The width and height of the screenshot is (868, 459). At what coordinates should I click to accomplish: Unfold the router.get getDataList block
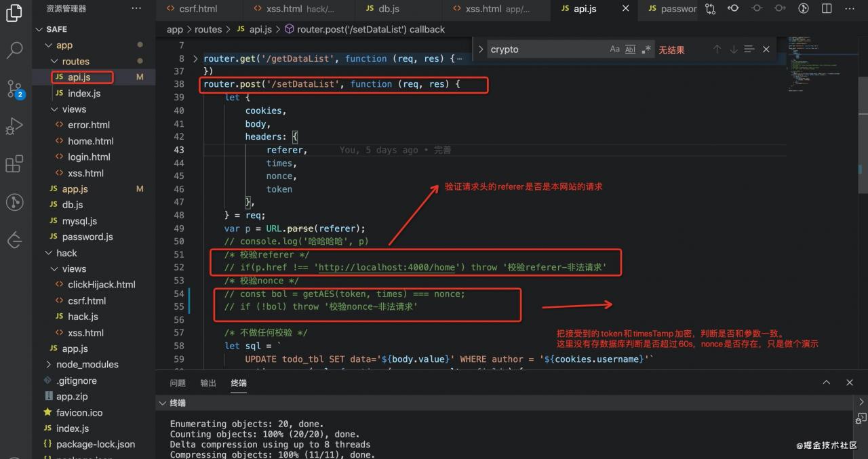196,59
